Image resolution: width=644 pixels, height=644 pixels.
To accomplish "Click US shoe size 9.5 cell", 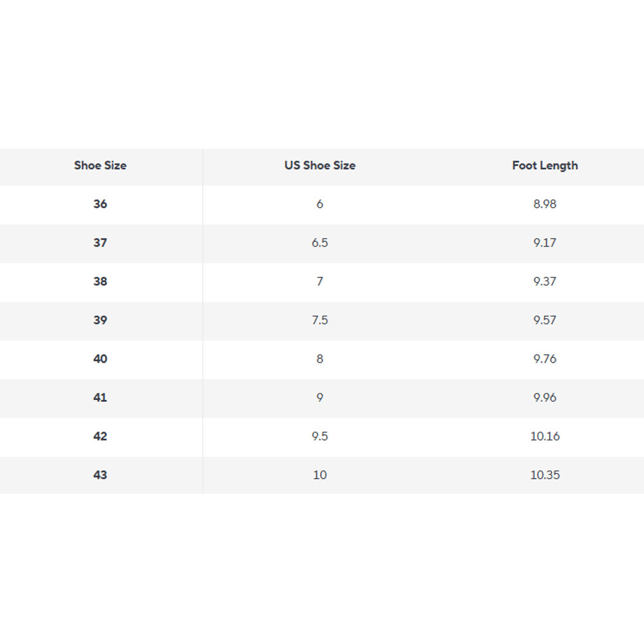I will click(320, 436).
